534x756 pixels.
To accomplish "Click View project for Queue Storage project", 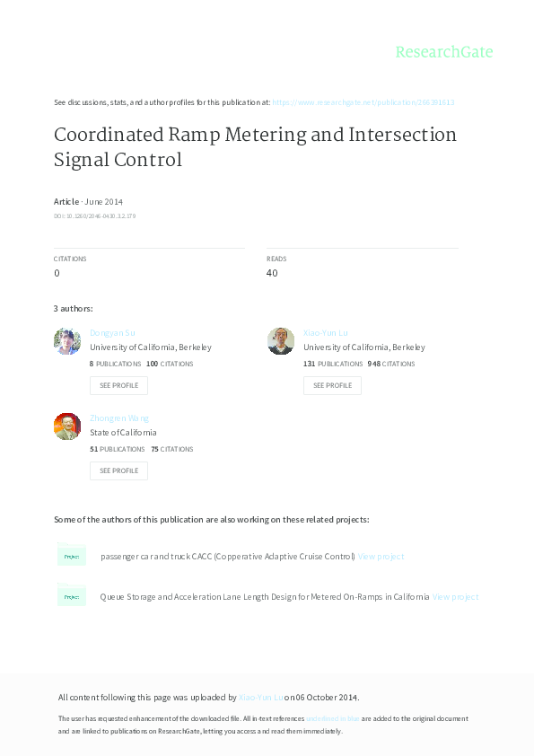I will coord(455,595).
